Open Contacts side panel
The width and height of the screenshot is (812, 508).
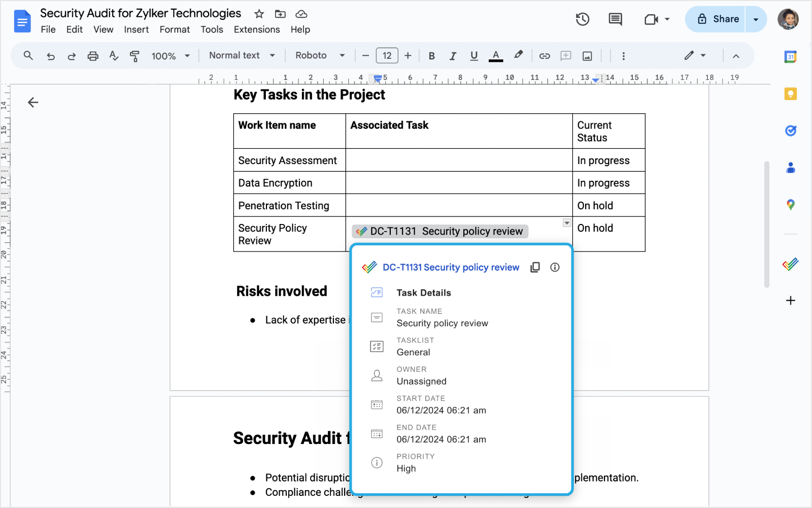(790, 168)
